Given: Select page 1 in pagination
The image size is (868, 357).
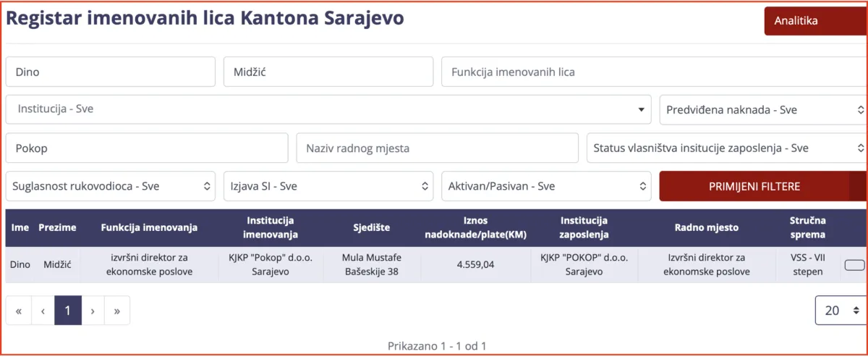Looking at the screenshot, I should click(x=68, y=310).
